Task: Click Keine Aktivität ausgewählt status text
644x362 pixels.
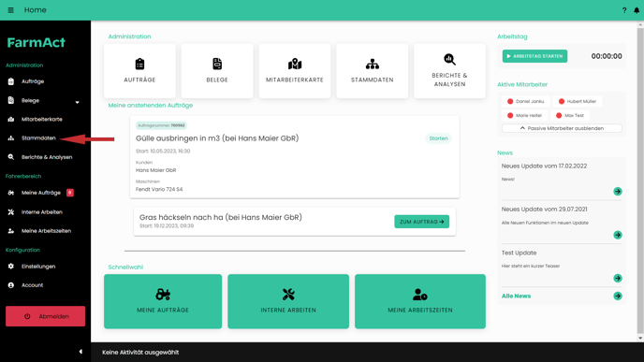Action: click(140, 352)
